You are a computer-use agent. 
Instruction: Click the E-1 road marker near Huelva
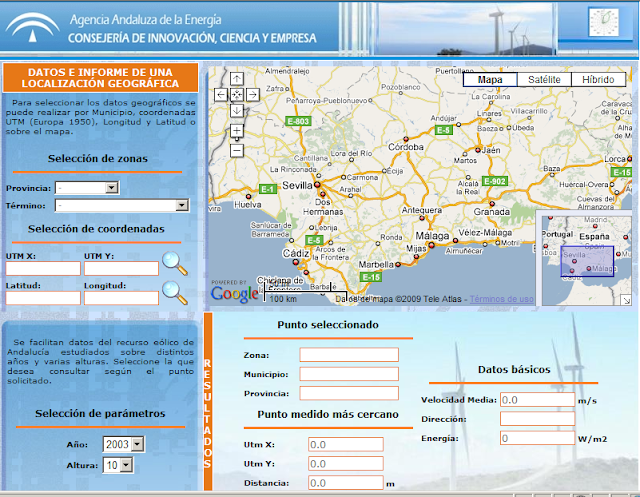268,189
